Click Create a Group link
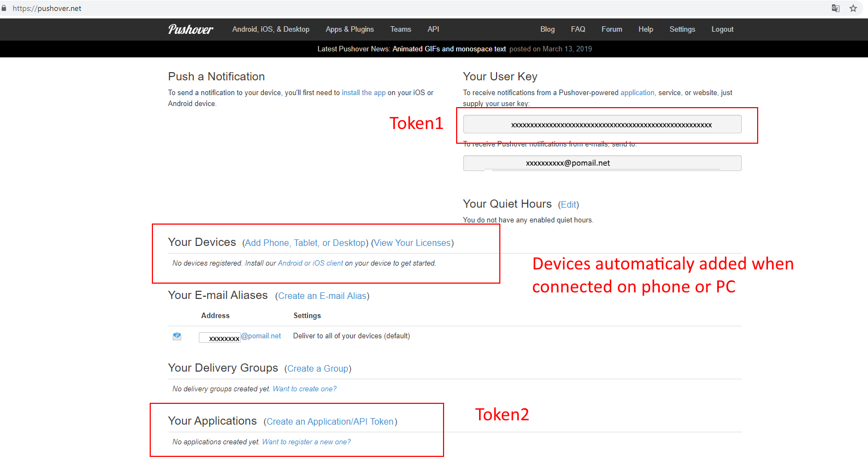The image size is (868, 464). coord(317,369)
